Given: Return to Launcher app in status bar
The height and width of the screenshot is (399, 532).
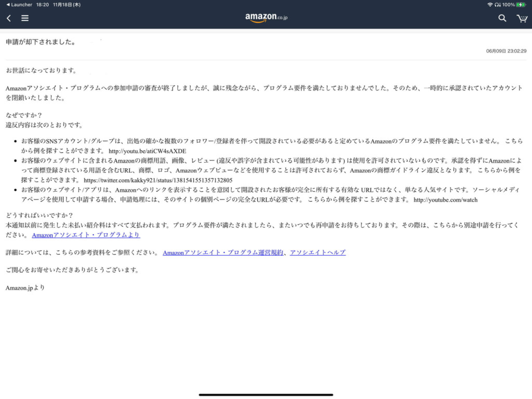Looking at the screenshot, I should (x=19, y=5).
